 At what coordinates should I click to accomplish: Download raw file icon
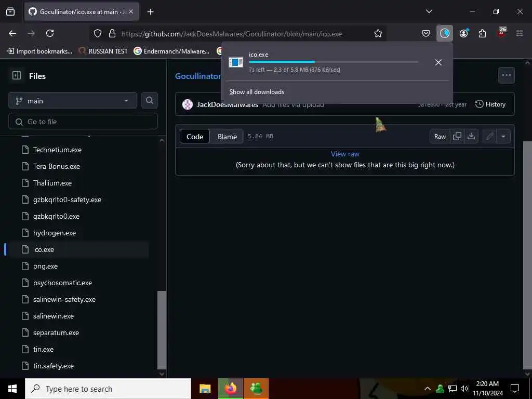point(471,136)
